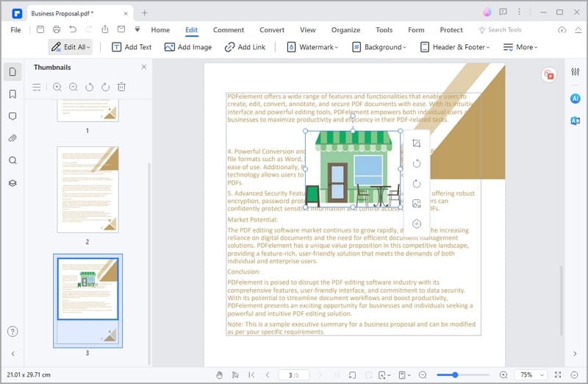
Task: Open a new tab with plus button
Action: [x=144, y=13]
